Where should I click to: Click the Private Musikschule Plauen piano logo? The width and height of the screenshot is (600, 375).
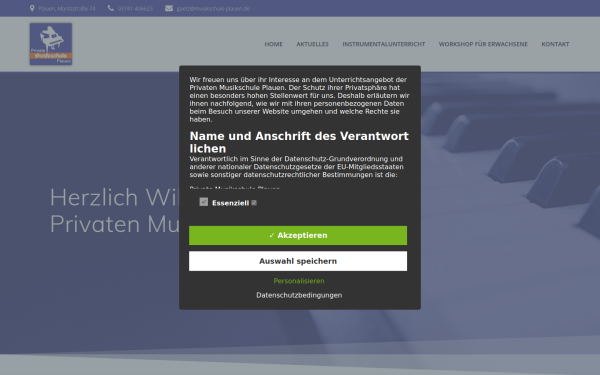click(51, 44)
